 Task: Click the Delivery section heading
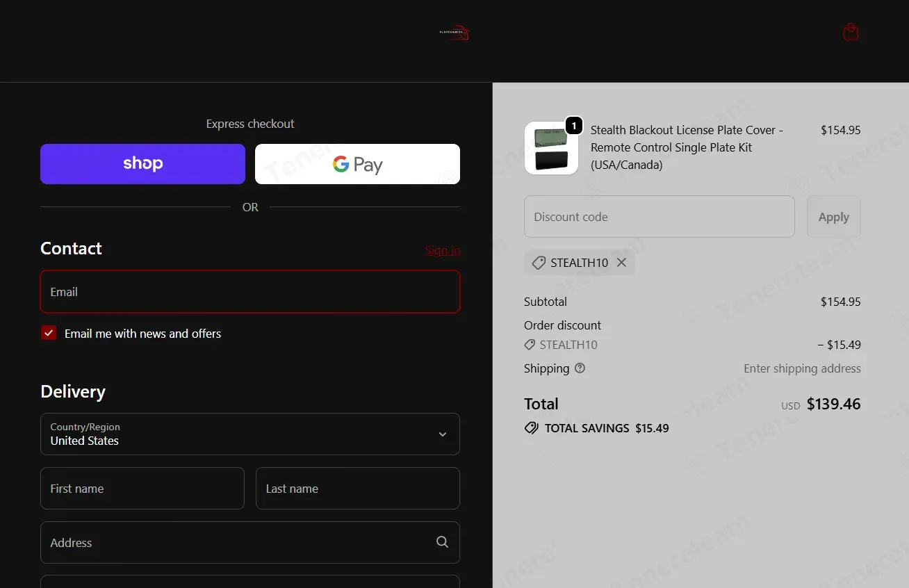pos(73,391)
